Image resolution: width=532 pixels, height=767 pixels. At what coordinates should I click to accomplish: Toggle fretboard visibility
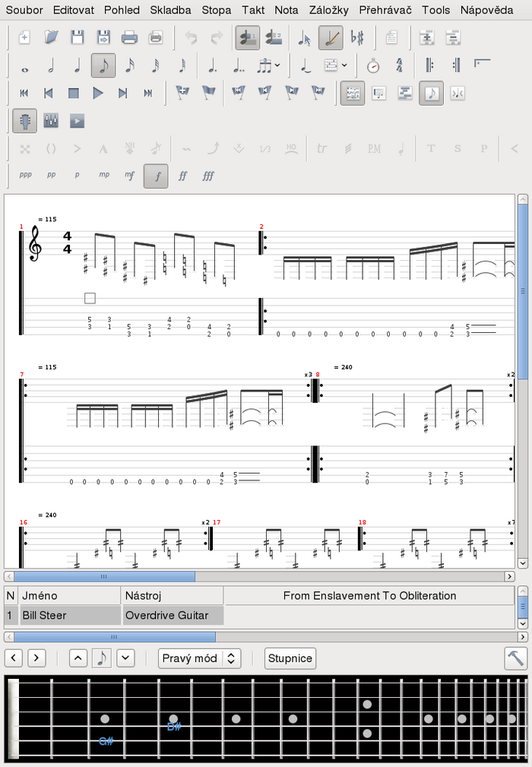24,121
